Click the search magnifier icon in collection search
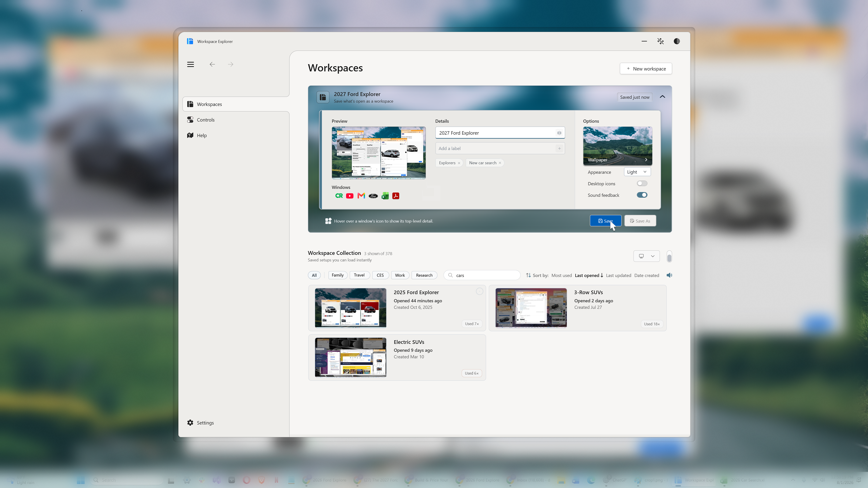This screenshot has width=868, height=488. point(451,275)
